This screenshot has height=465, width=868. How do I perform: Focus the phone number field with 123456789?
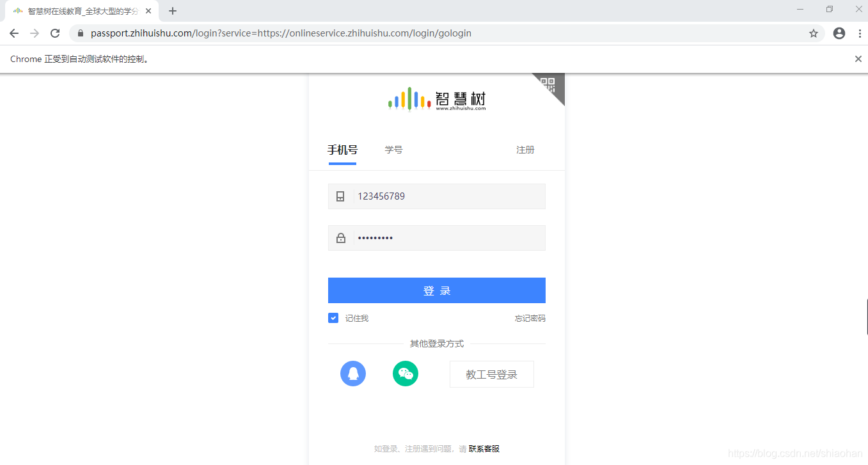click(x=437, y=196)
